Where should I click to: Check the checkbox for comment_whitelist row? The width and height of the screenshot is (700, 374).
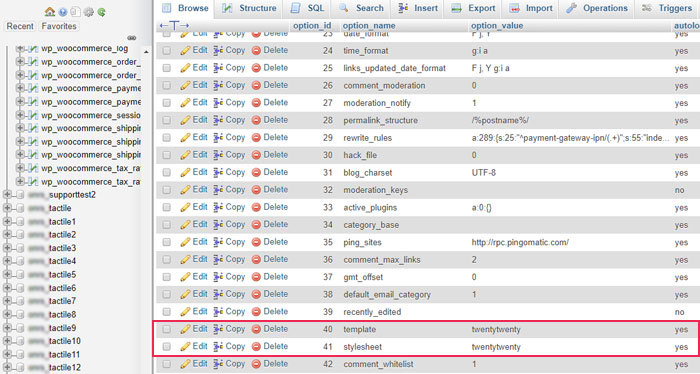pyautogui.click(x=167, y=364)
